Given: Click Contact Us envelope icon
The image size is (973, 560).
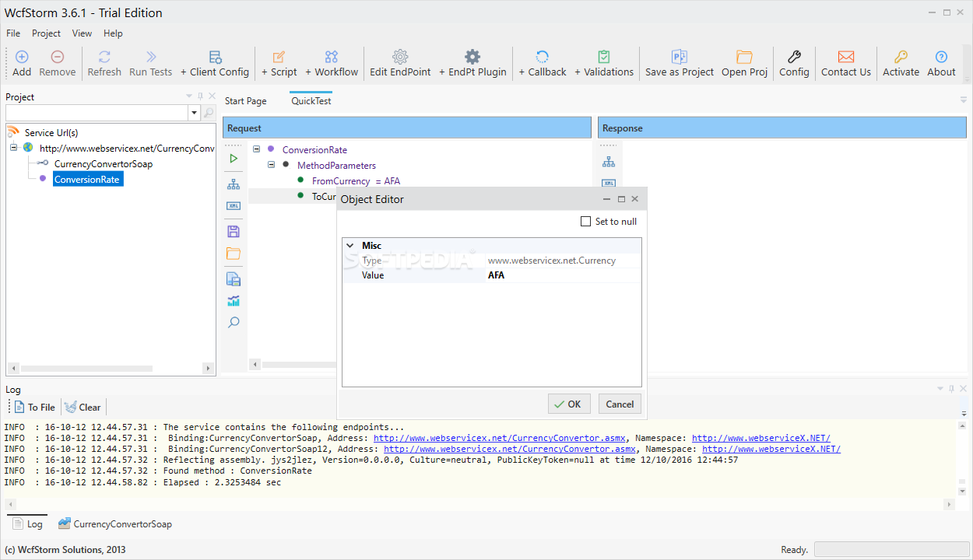Looking at the screenshot, I should [x=846, y=57].
